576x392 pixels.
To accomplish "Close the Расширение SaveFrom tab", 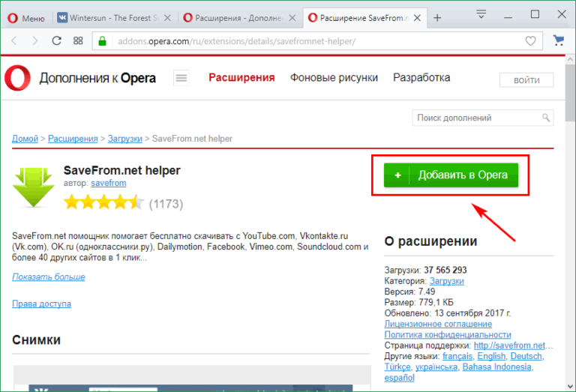I will (417, 18).
